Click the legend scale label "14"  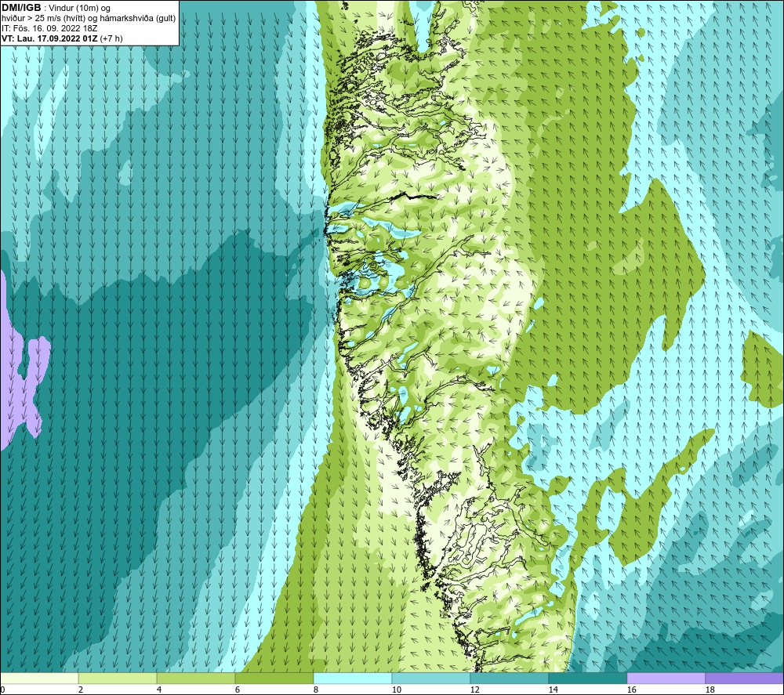pos(553,690)
